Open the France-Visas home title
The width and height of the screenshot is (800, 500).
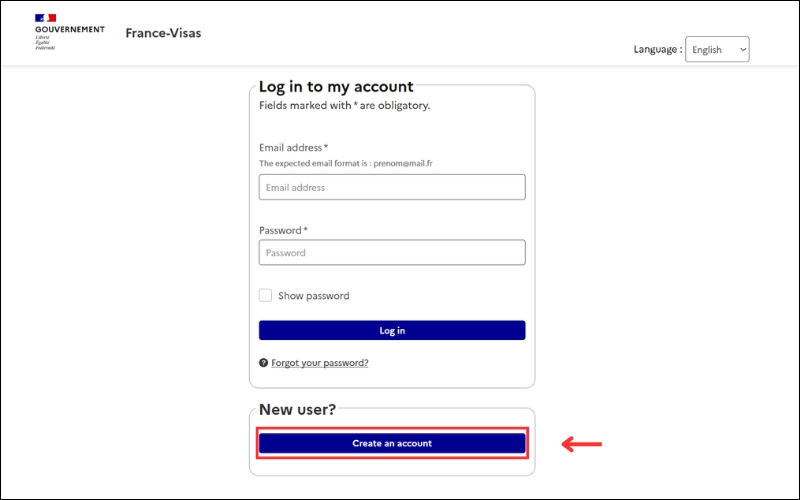tap(163, 32)
